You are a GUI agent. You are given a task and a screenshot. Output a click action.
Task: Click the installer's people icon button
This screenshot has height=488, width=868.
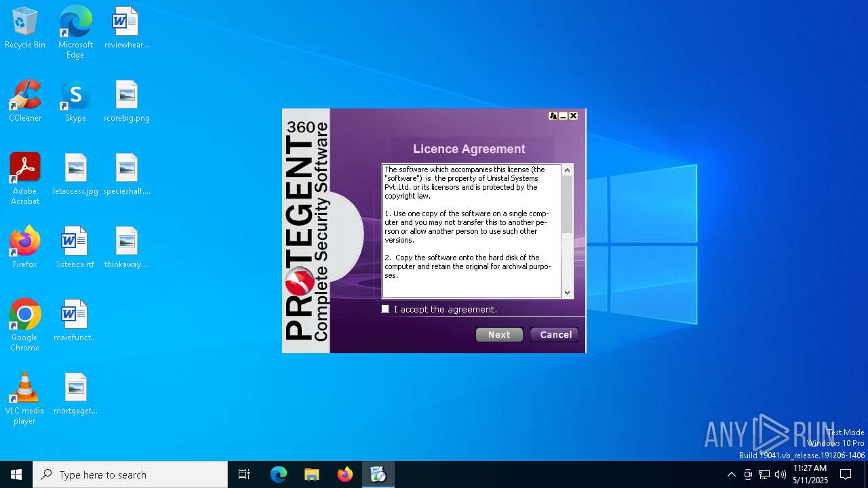click(x=553, y=116)
